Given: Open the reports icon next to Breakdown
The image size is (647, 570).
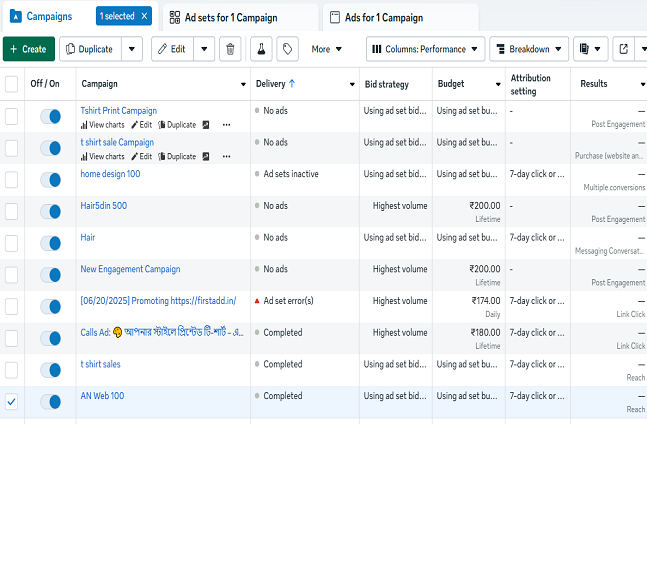Looking at the screenshot, I should (590, 49).
